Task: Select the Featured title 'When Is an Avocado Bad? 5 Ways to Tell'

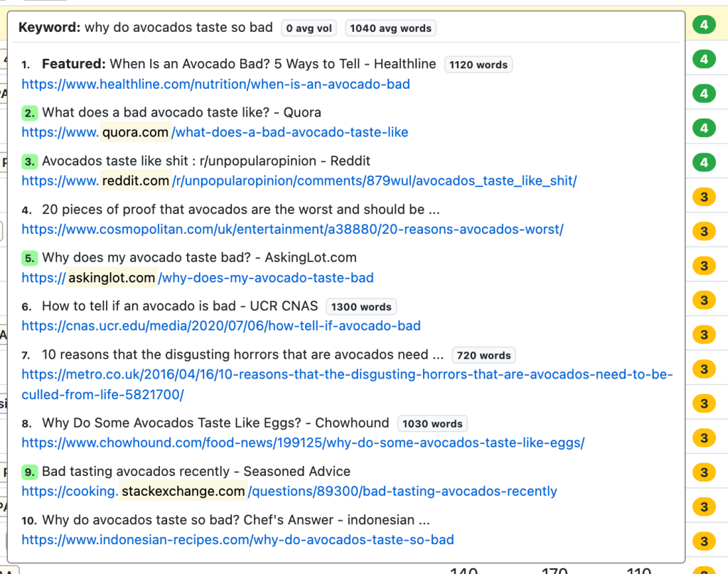Action: click(239, 63)
